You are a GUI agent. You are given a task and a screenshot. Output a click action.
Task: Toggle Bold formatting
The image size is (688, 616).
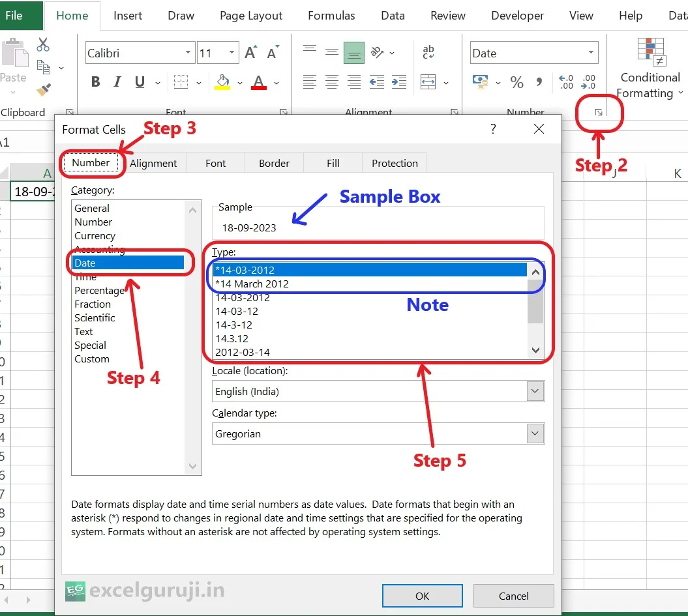tap(95, 82)
